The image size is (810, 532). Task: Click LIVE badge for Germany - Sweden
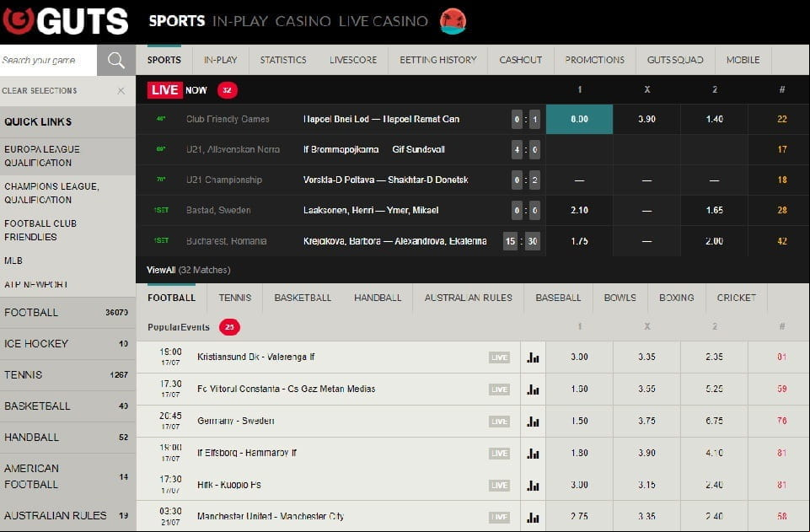coord(499,422)
